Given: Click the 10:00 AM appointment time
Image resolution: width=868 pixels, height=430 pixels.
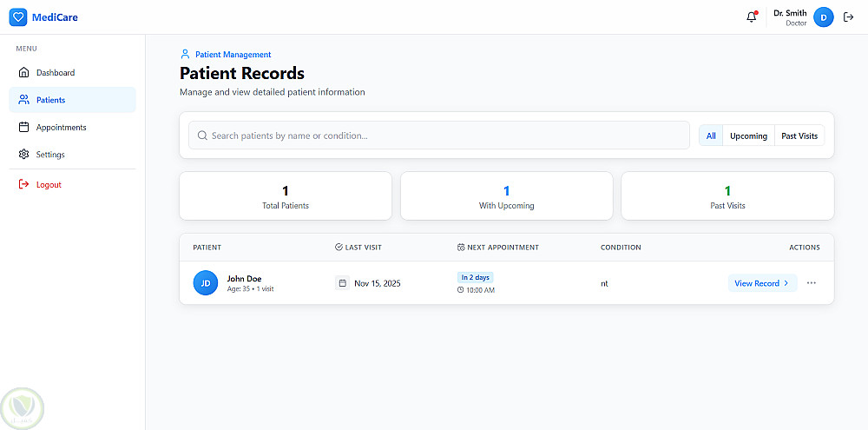Looking at the screenshot, I should pos(481,290).
